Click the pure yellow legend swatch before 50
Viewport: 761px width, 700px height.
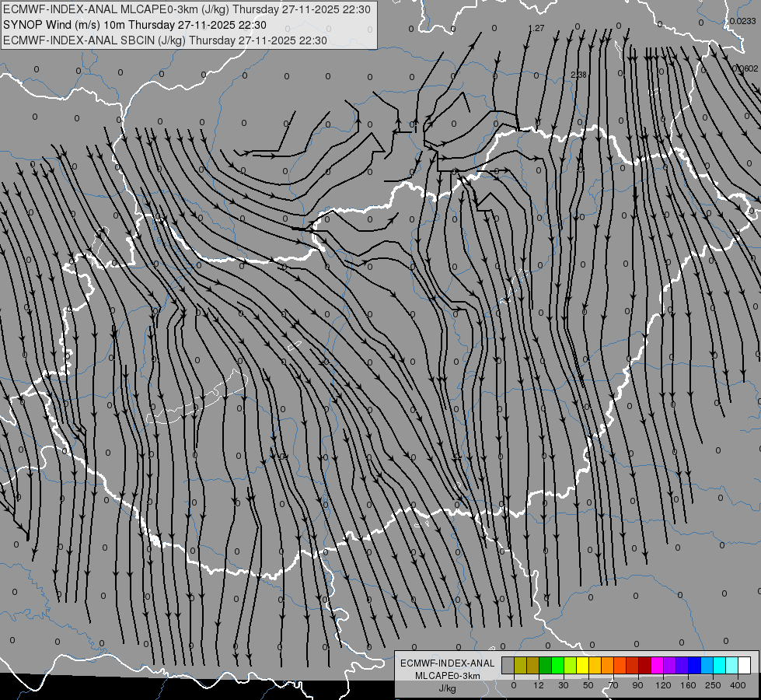(x=583, y=665)
